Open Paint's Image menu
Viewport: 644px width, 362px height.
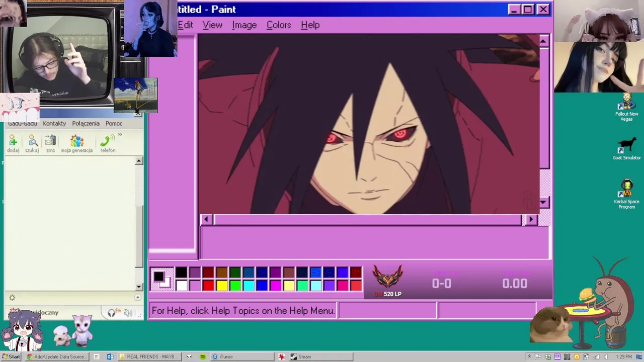tap(244, 25)
